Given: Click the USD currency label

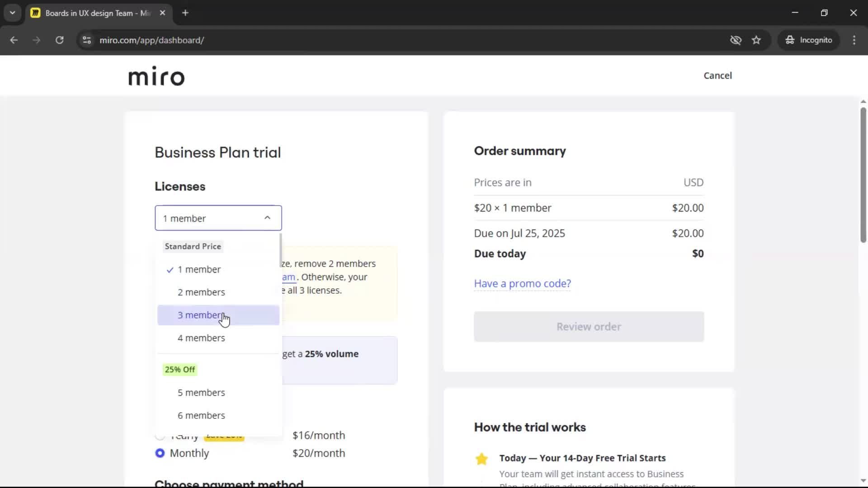Looking at the screenshot, I should [x=693, y=183].
